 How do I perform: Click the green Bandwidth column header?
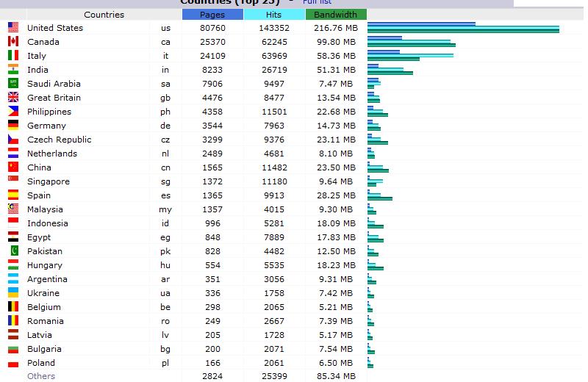pos(335,15)
